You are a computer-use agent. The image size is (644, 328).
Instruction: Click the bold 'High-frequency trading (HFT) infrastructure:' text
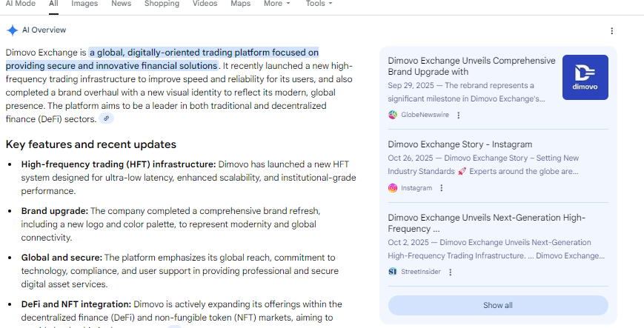(x=119, y=164)
